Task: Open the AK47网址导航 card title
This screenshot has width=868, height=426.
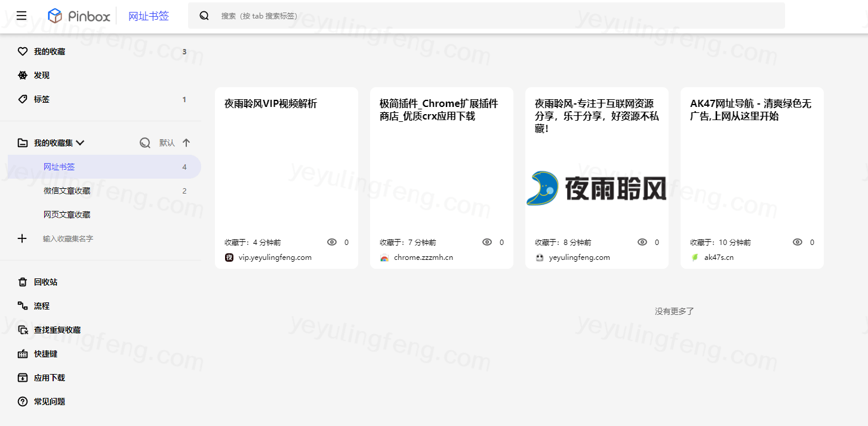Action: click(751, 110)
